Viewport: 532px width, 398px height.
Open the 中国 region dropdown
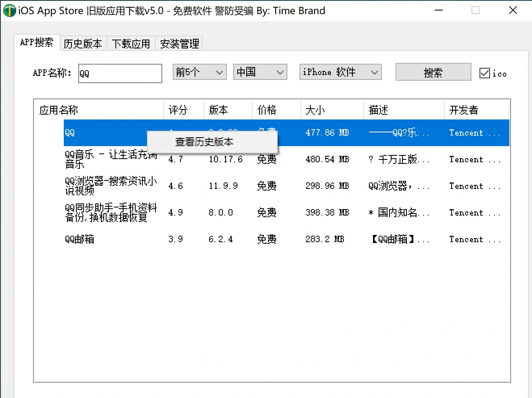click(260, 72)
